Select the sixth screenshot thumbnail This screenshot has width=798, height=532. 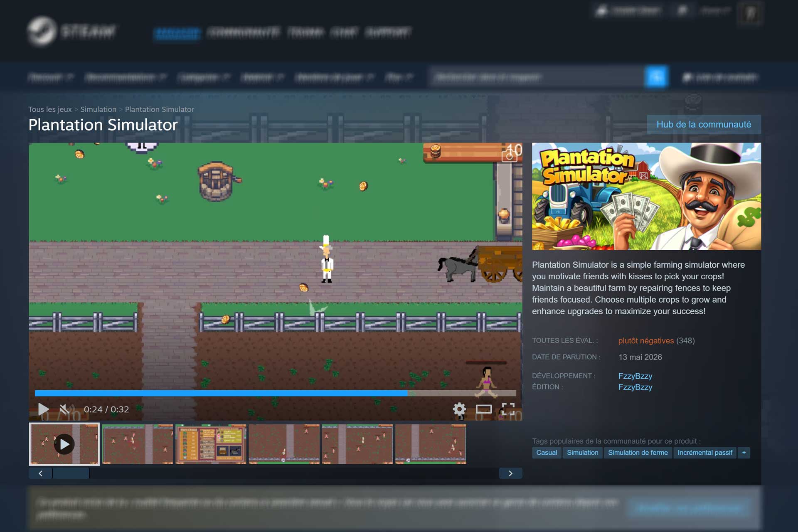coord(431,444)
